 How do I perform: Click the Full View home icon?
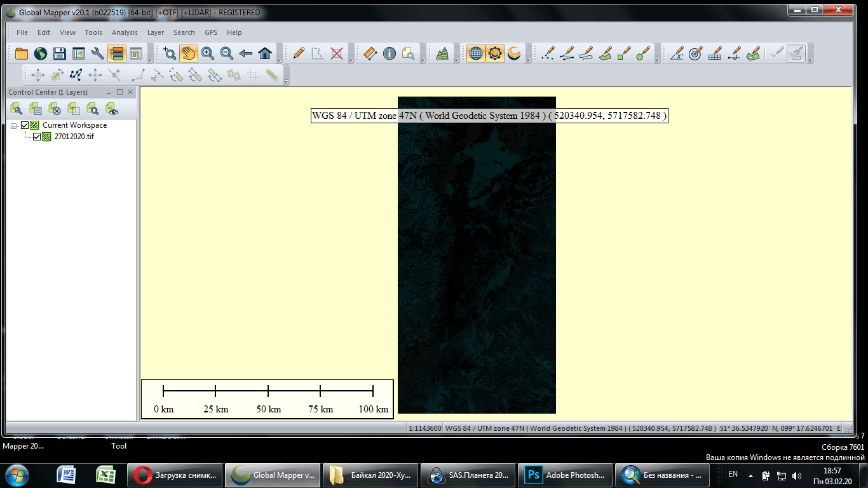pyautogui.click(x=264, y=53)
